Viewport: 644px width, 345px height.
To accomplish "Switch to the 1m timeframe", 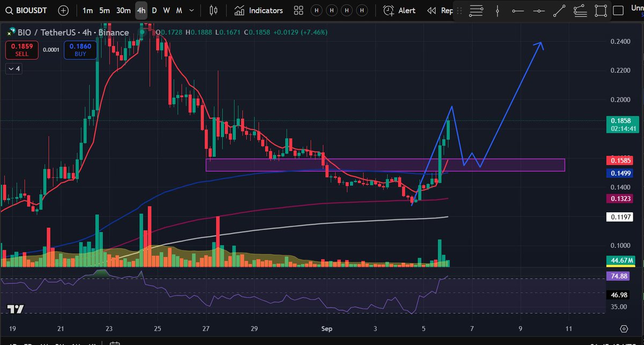I will coord(88,10).
